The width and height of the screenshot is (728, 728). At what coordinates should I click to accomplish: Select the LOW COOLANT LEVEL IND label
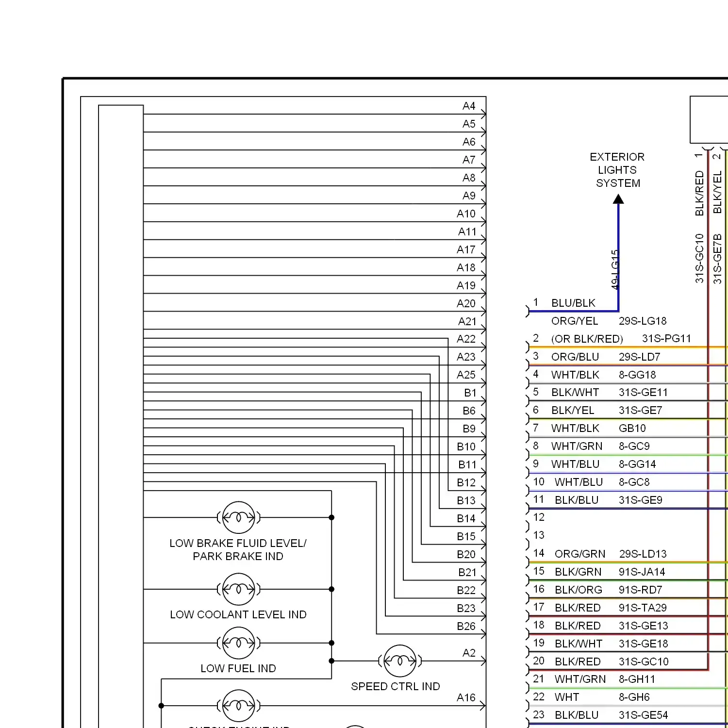(238, 614)
